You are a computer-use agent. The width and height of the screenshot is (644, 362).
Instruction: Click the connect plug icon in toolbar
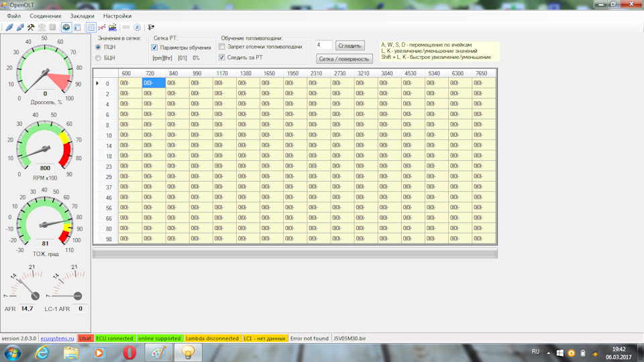(x=9, y=27)
